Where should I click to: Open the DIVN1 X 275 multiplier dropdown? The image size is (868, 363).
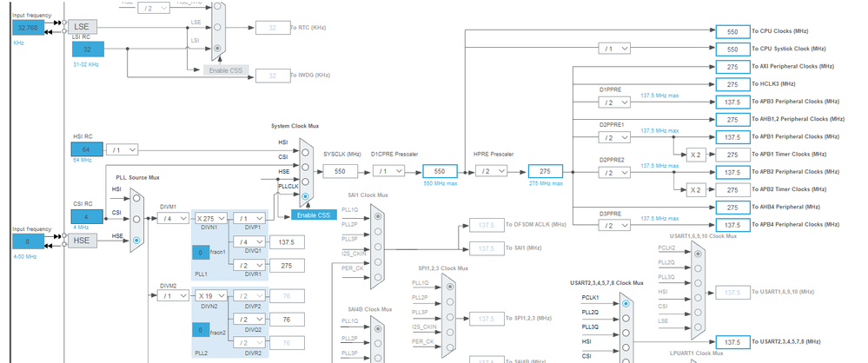pos(210,219)
